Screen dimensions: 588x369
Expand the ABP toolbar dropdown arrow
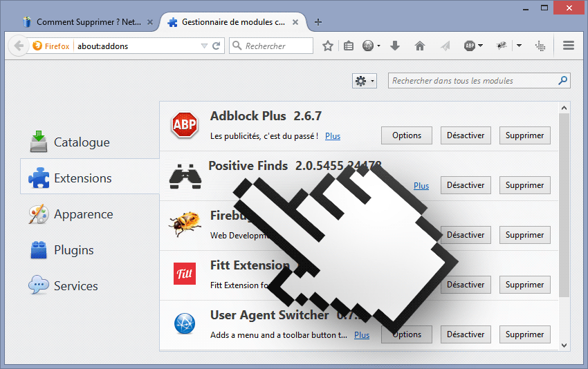480,46
